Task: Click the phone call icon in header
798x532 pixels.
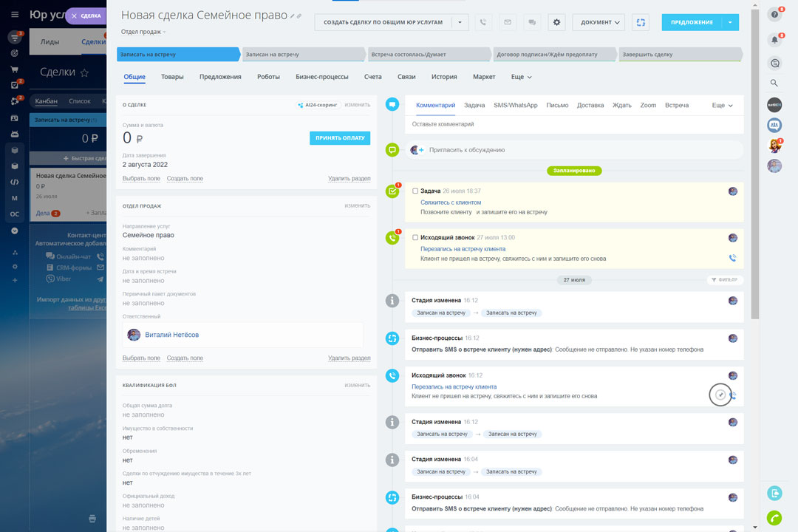Action: click(x=483, y=22)
